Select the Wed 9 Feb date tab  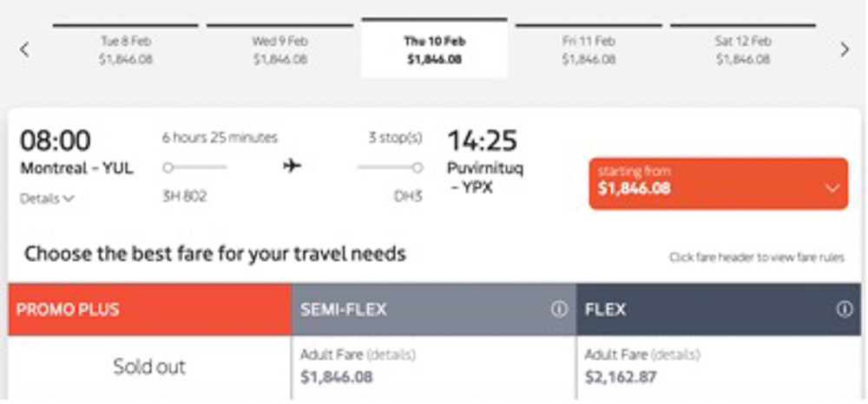279,50
